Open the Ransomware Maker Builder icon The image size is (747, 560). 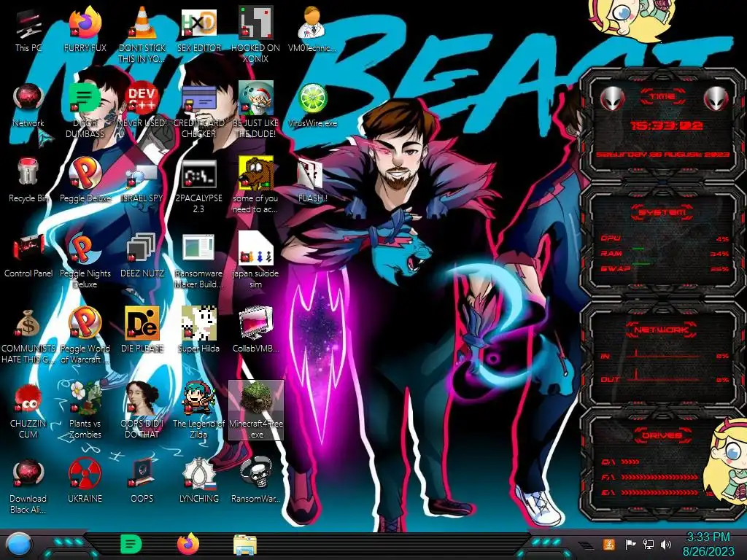click(198, 261)
